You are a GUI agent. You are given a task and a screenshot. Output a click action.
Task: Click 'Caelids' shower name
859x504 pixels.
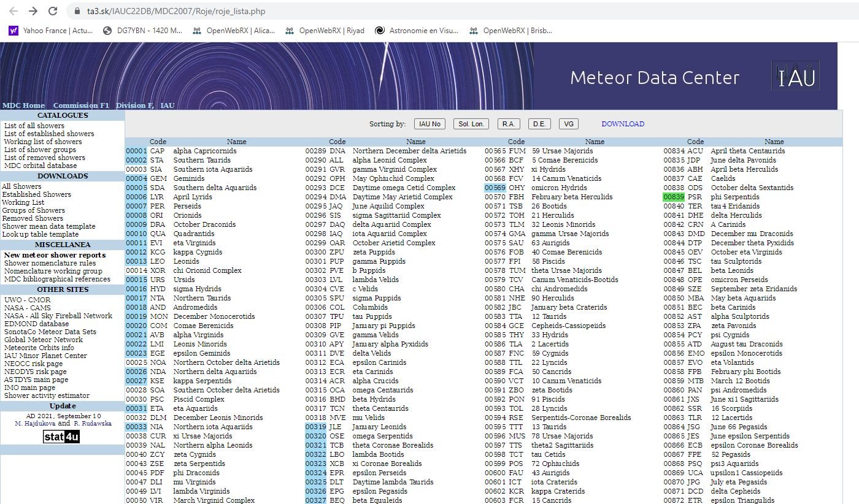pos(723,178)
